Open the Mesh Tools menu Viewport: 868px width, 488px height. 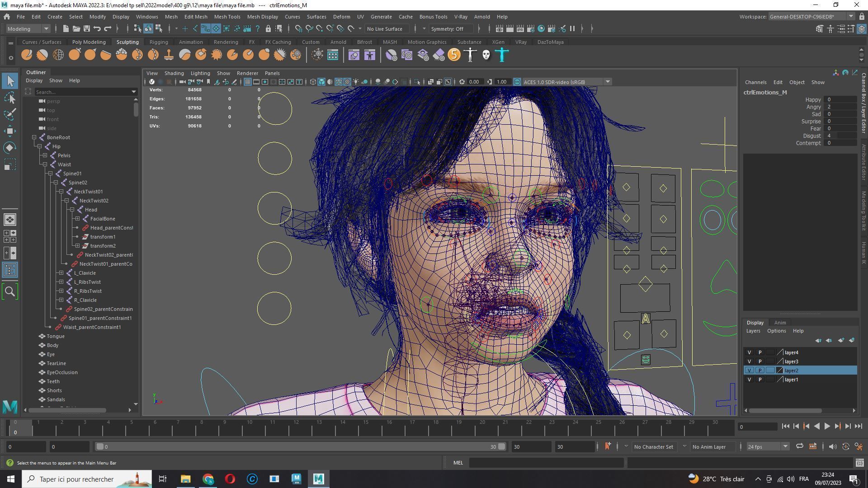coord(227,17)
